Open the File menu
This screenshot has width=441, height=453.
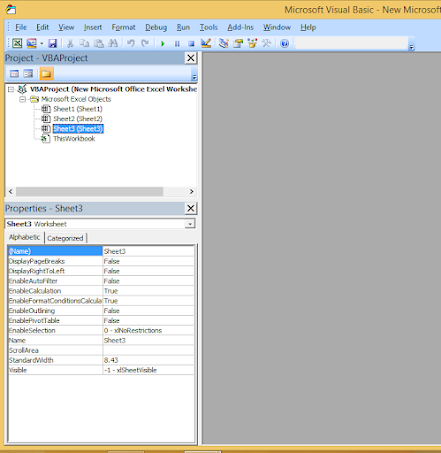point(21,27)
